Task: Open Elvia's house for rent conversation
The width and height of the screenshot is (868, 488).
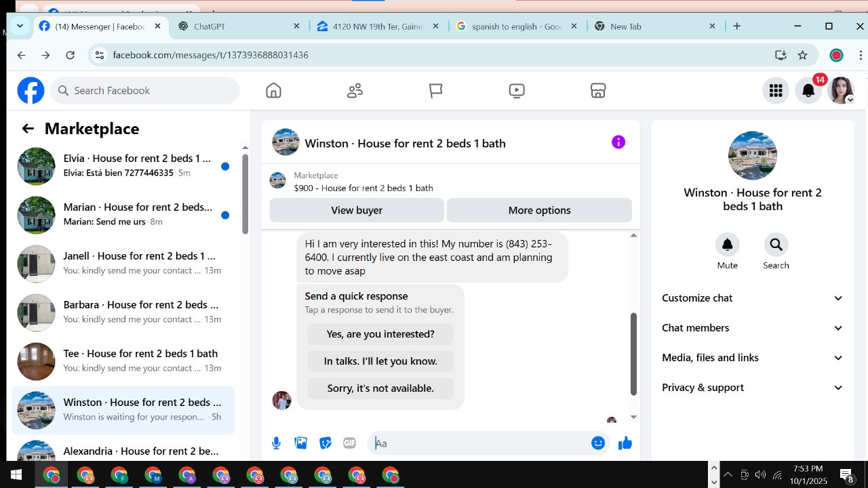Action: (123, 166)
